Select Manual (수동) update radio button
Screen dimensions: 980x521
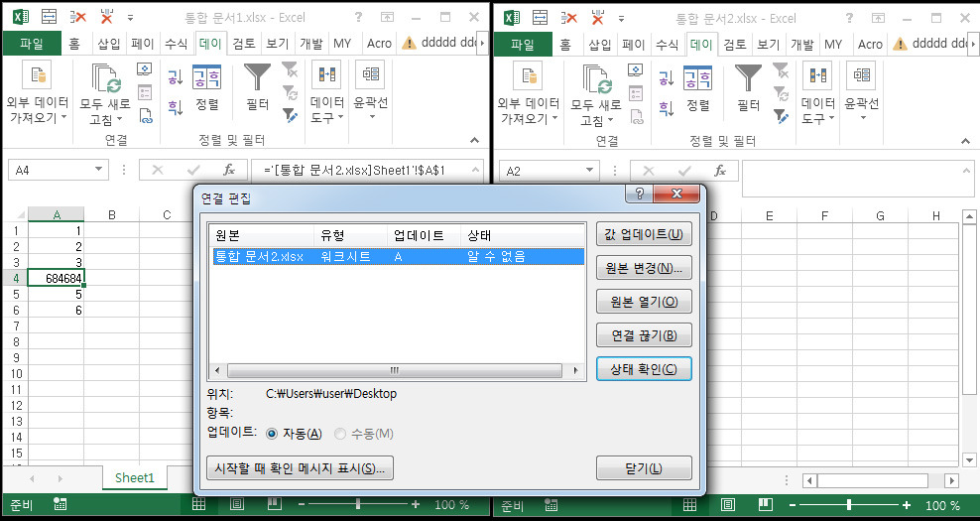(340, 434)
